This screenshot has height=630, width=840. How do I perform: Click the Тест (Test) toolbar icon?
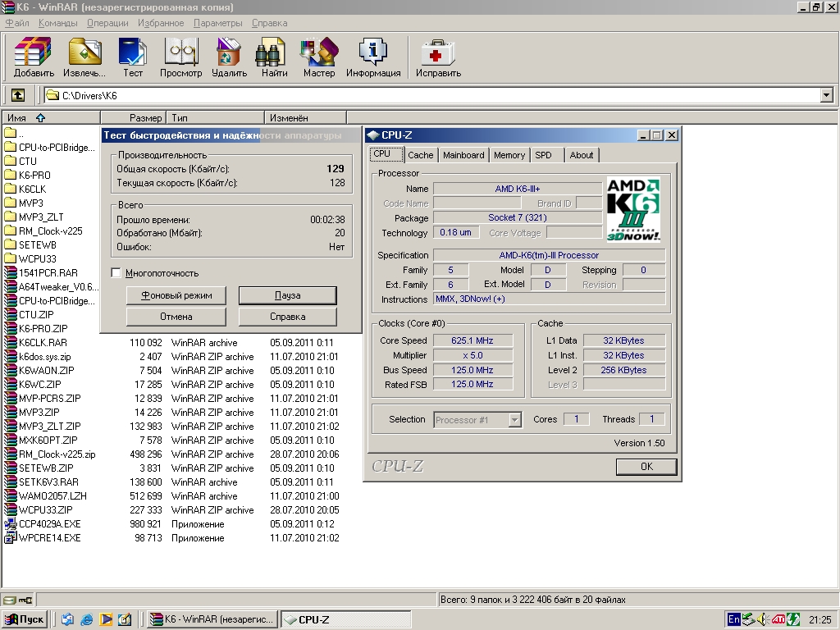pyautogui.click(x=132, y=52)
